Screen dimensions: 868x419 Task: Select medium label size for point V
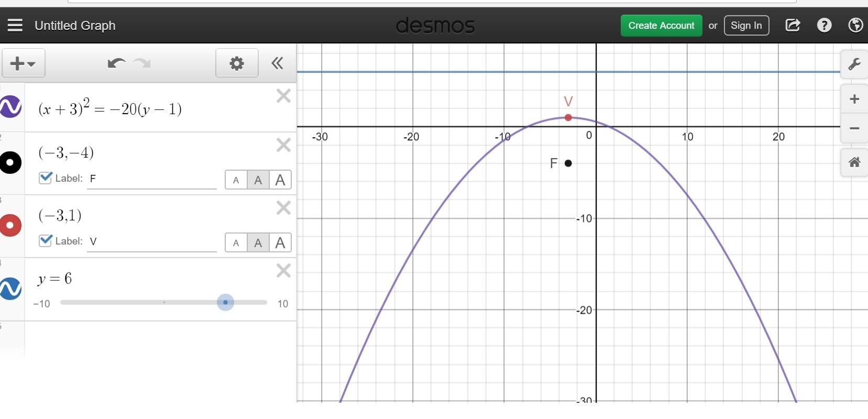(x=258, y=243)
